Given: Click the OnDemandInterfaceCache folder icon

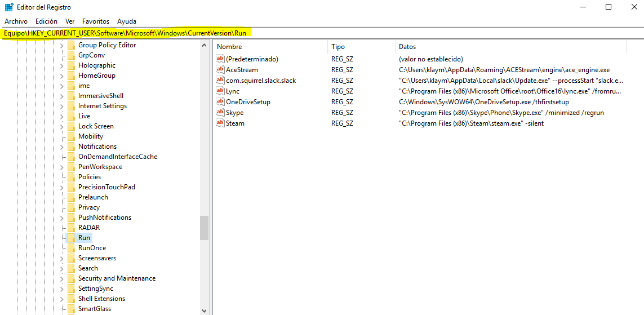Looking at the screenshot, I should pos(71,157).
